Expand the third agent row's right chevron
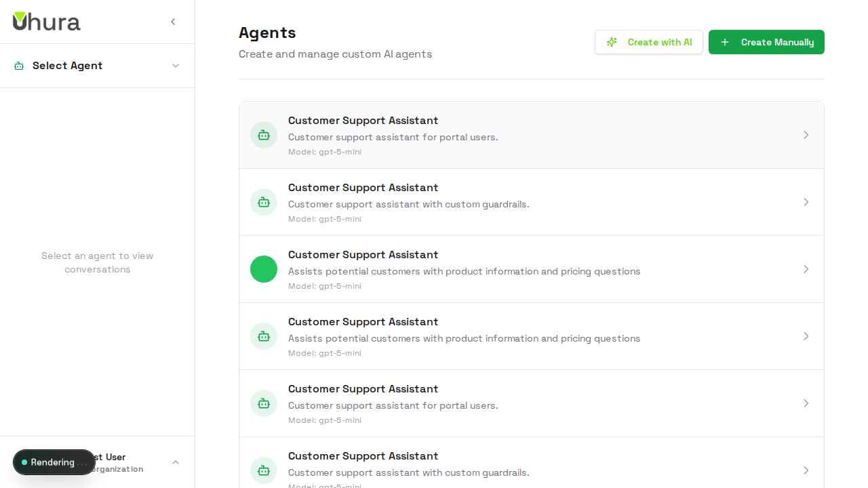The width and height of the screenshot is (868, 488). click(806, 269)
